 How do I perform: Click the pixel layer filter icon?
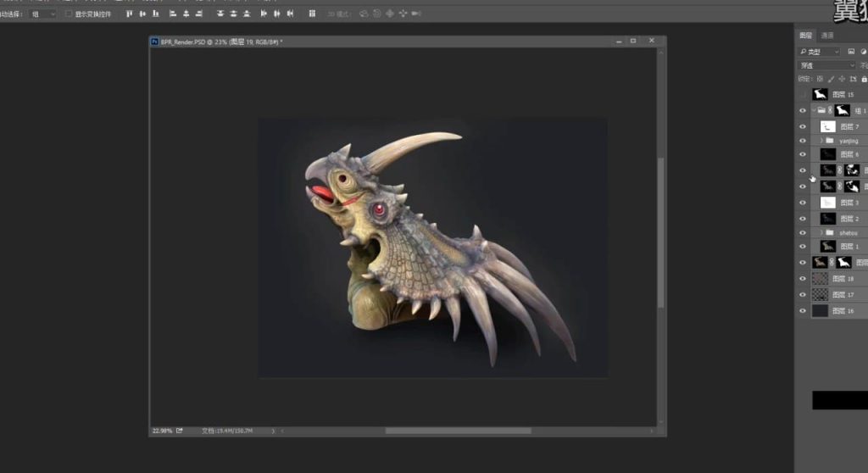coord(851,52)
